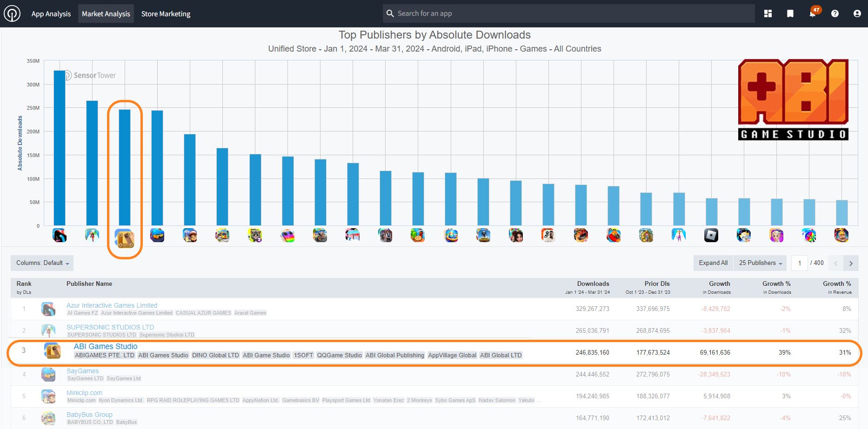
Task: Click the pizza game icon under chart
Action: point(418,235)
